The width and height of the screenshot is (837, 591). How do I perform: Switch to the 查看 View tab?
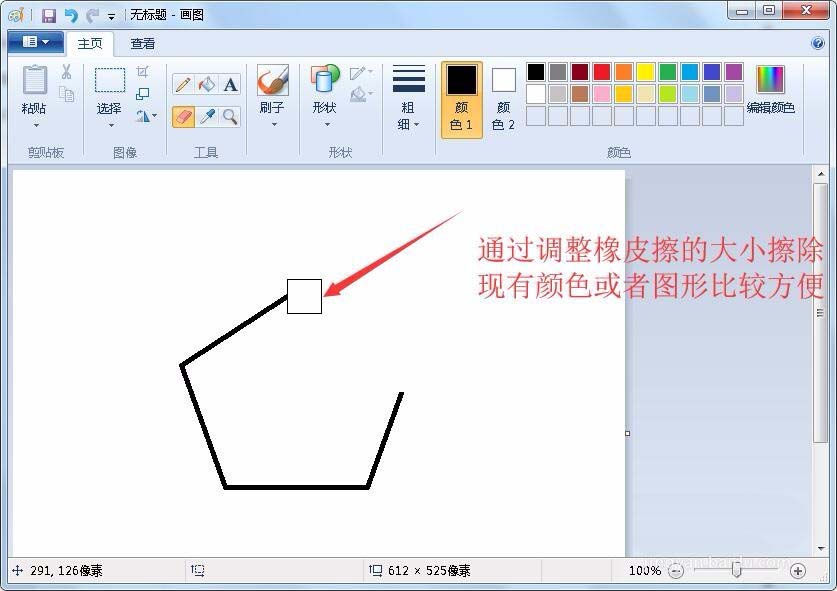tap(142, 43)
